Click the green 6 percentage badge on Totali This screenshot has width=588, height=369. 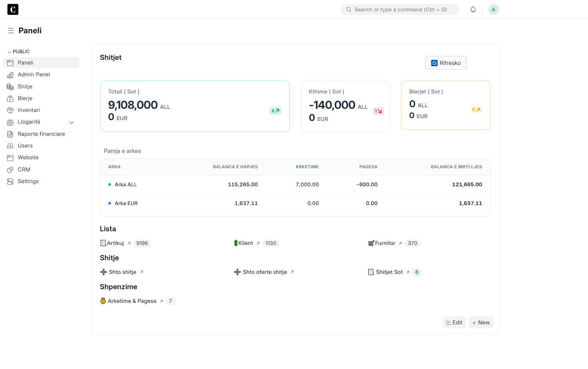click(x=275, y=111)
